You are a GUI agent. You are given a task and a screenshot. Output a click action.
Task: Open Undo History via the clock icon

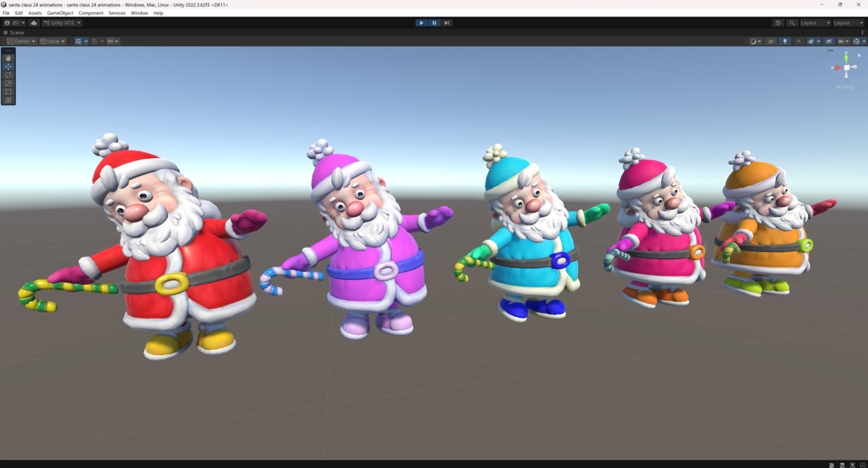[778, 22]
